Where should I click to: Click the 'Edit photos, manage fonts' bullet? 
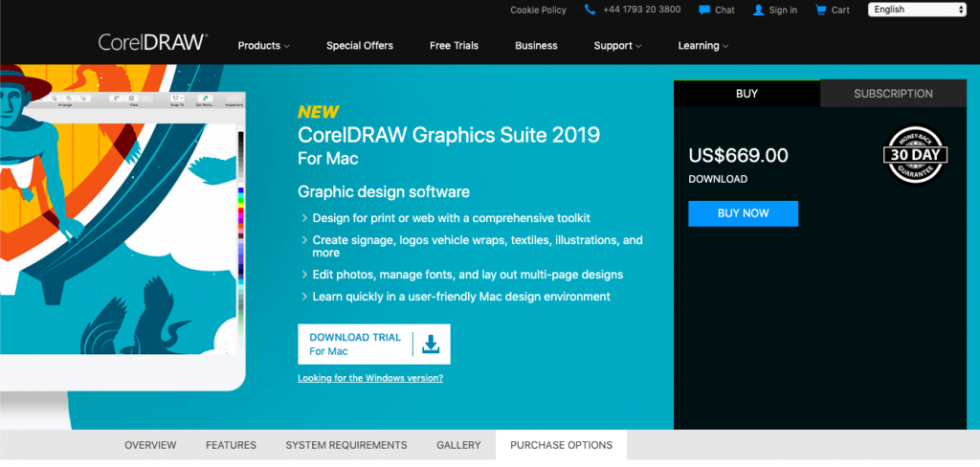pos(467,275)
